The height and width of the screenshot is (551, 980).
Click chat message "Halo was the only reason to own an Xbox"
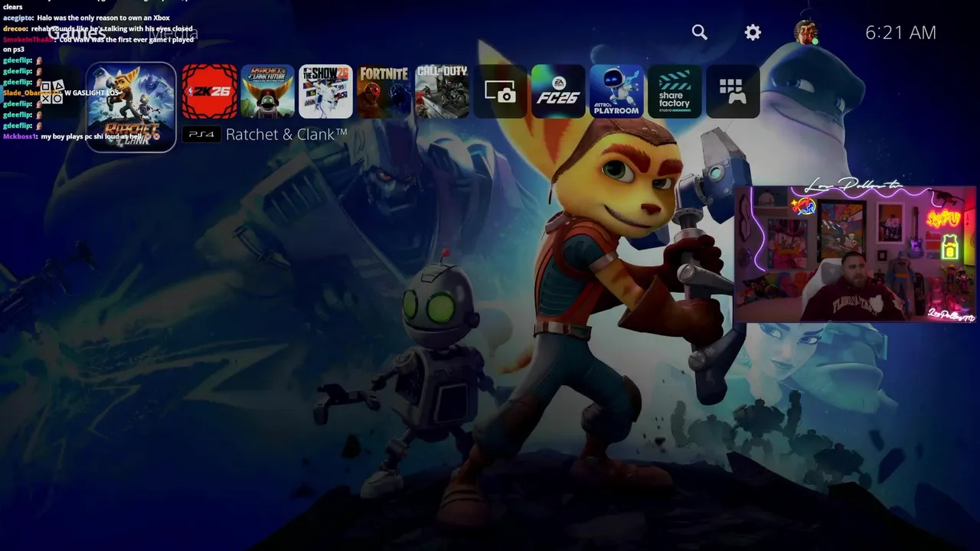click(x=103, y=18)
